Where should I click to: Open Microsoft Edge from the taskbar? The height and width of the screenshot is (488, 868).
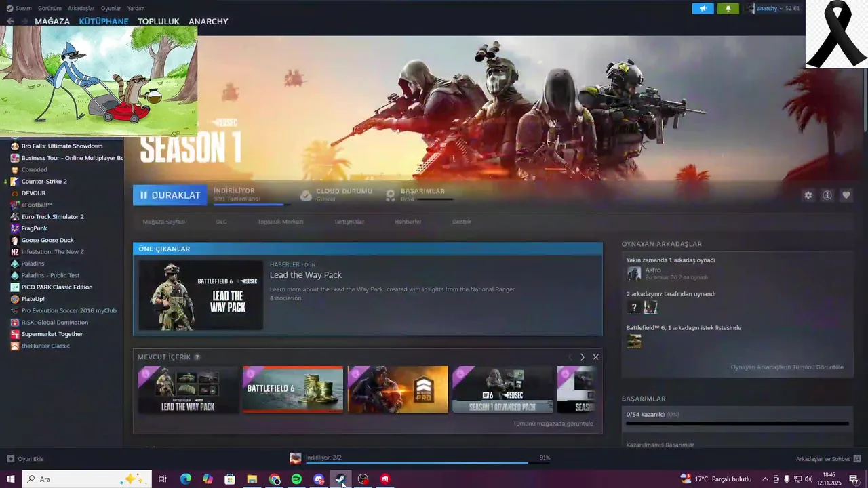tap(185, 479)
